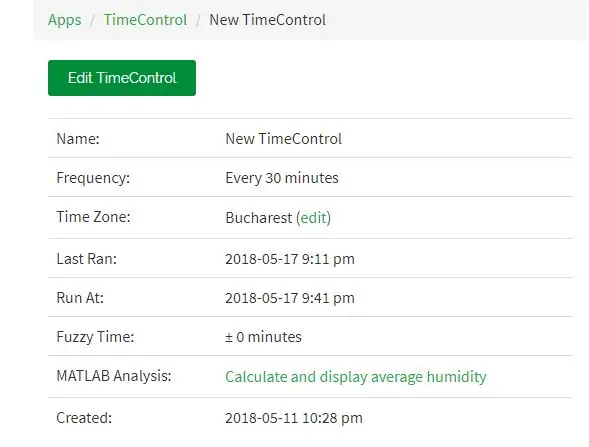Click the Run At: row label
Screen dimensions: 589x447
[x=80, y=298]
